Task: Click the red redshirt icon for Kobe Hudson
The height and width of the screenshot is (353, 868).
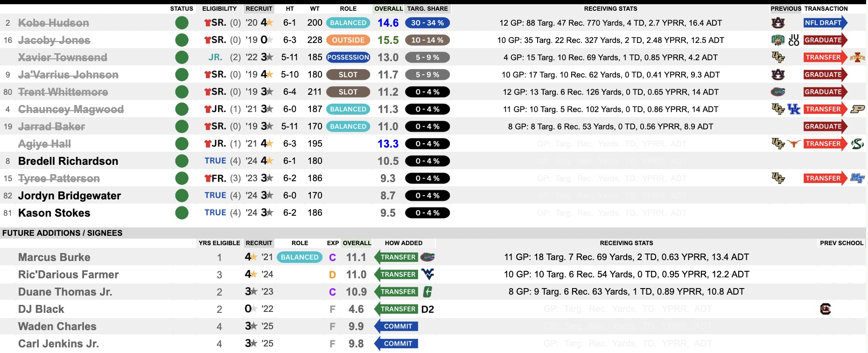Action: pos(208,23)
